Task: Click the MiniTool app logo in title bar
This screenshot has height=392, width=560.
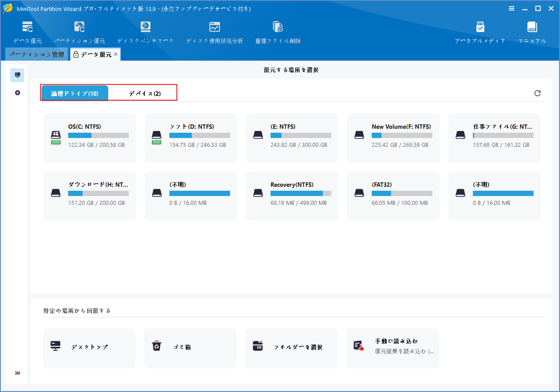Action: point(8,8)
